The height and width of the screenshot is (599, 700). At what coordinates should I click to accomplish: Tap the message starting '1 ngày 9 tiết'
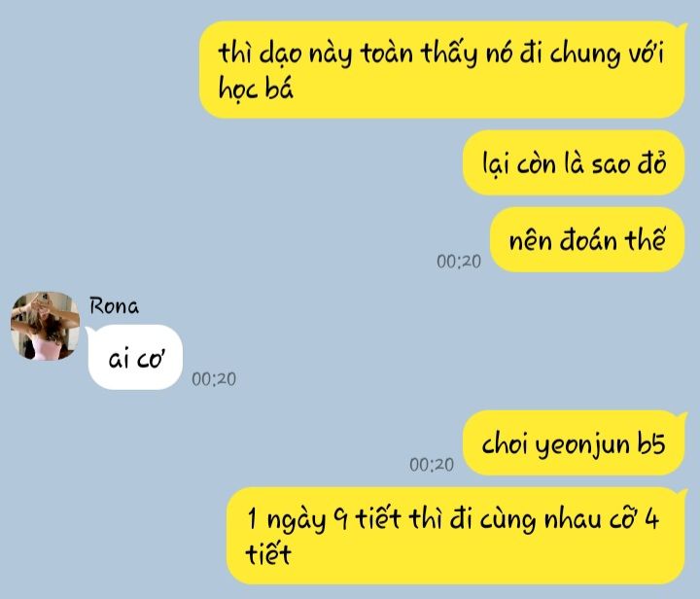tap(456, 536)
